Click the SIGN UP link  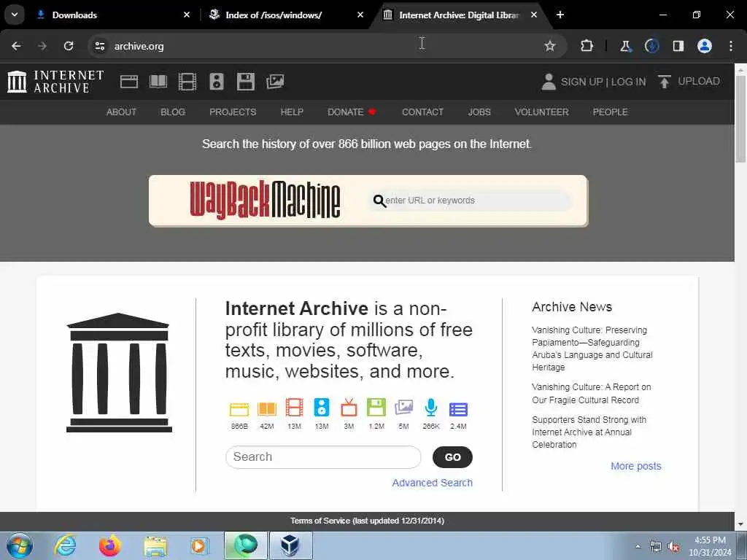click(581, 82)
